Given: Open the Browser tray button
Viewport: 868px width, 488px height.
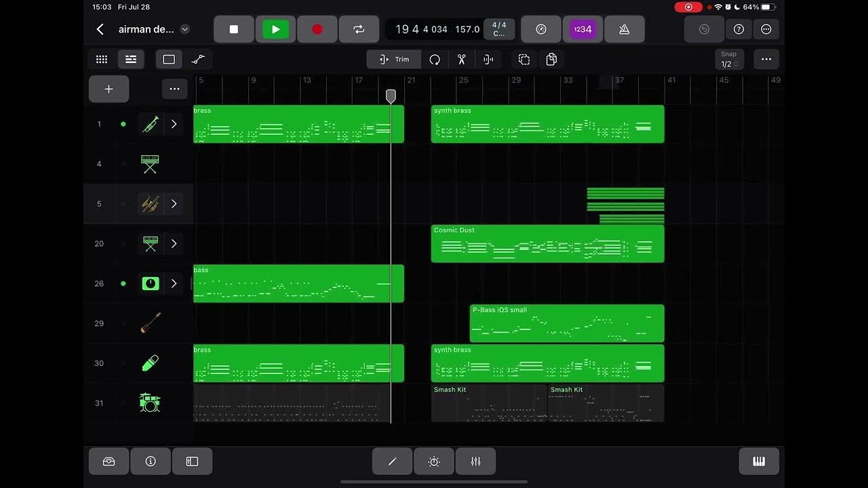Looking at the screenshot, I should [108, 462].
